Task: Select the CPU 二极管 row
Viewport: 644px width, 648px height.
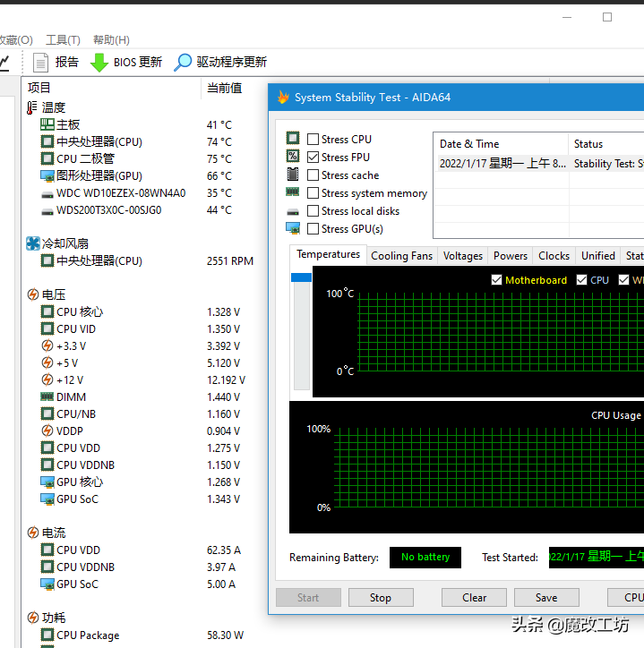Action: (136, 158)
